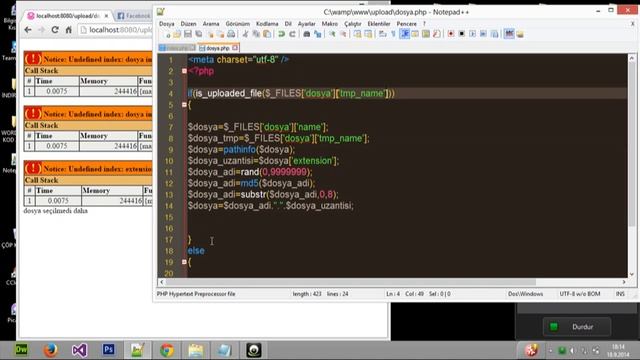Toggle show all characters pilcrow icon
The height and width of the screenshot is (360, 640).
click(393, 34)
